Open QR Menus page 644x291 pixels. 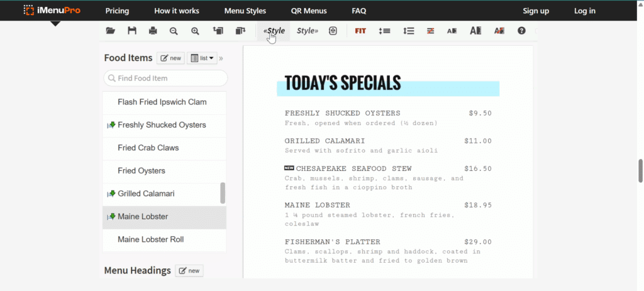coord(309,11)
